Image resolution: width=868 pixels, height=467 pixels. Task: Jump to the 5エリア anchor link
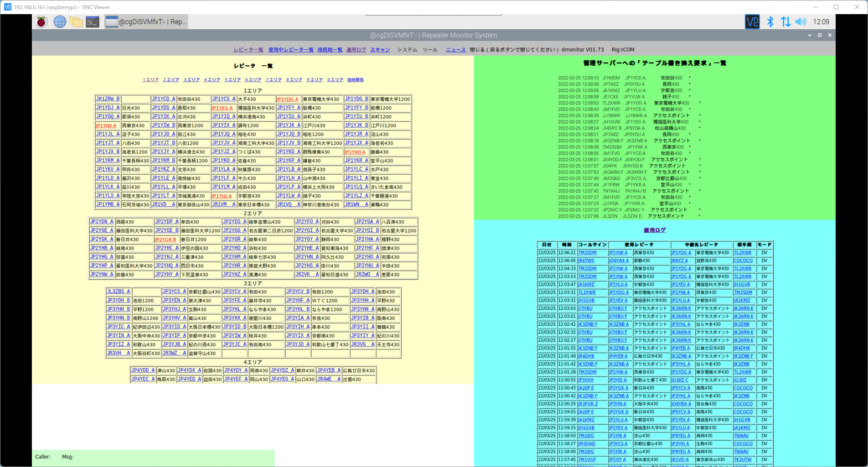[x=232, y=80]
